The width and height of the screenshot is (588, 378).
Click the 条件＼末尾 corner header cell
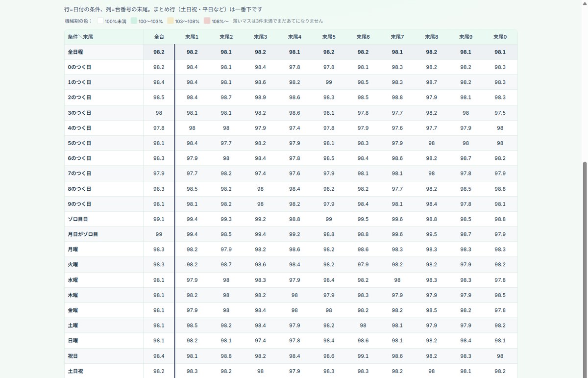[104, 37]
